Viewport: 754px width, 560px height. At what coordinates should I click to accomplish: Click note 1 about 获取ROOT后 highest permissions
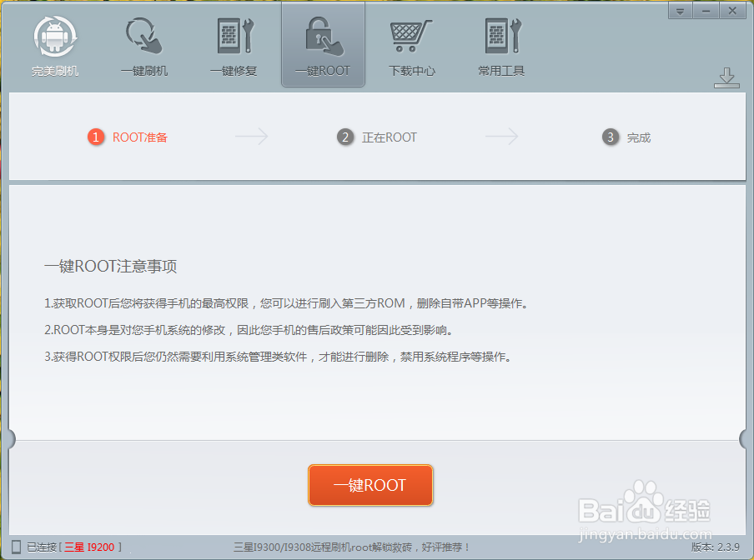[x=287, y=303]
